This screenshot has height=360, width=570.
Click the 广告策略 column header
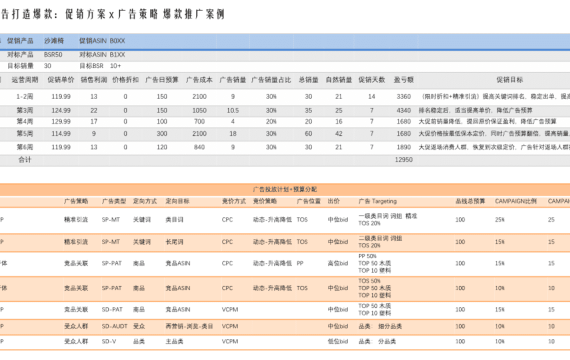click(76, 201)
